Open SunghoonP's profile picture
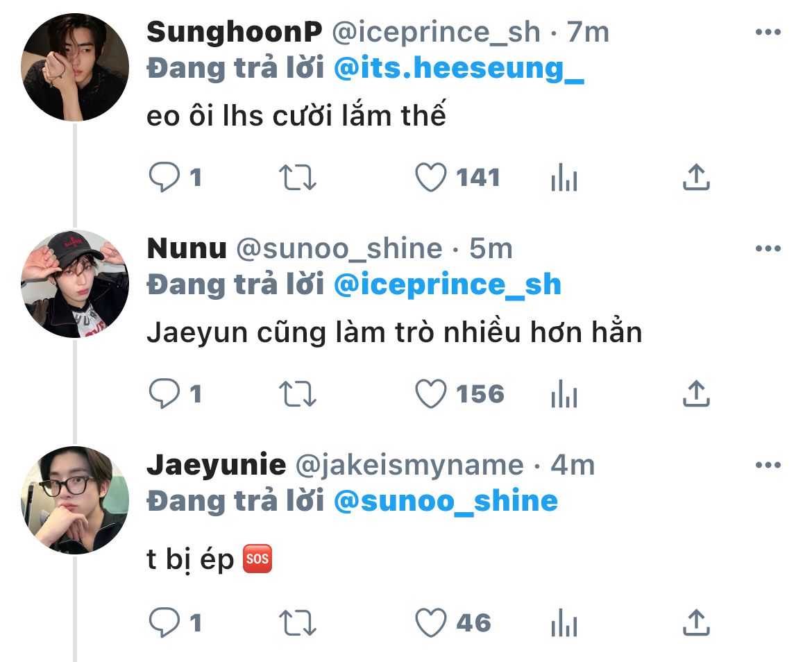This screenshot has width=812, height=662. [75, 67]
